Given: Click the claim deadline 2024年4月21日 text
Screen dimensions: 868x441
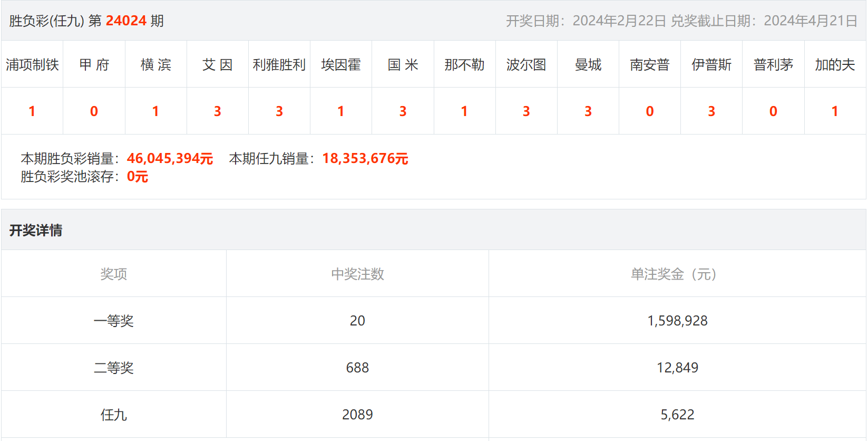Looking at the screenshot, I should (811, 21).
